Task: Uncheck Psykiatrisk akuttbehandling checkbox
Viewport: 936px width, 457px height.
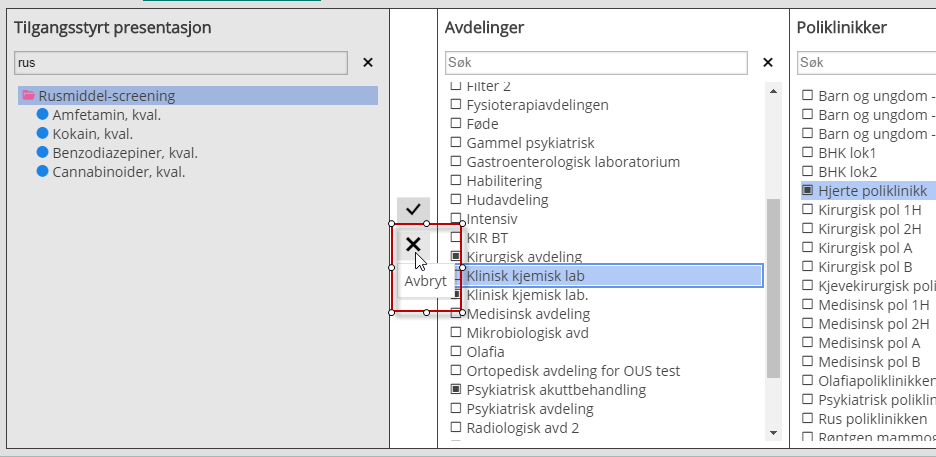Action: click(x=456, y=390)
